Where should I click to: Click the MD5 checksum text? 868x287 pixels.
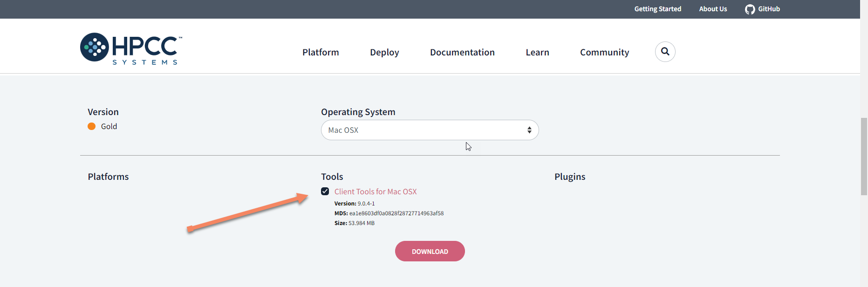coord(396,213)
